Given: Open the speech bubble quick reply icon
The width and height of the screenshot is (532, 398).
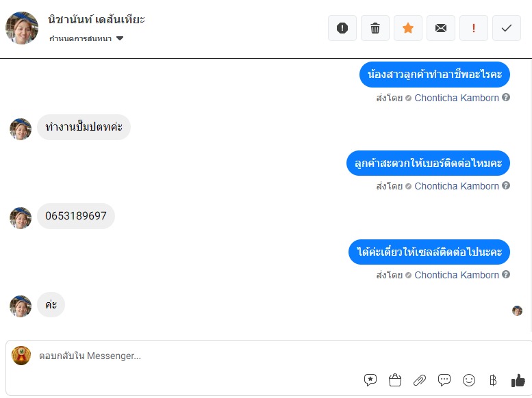Looking at the screenshot, I should tap(444, 380).
